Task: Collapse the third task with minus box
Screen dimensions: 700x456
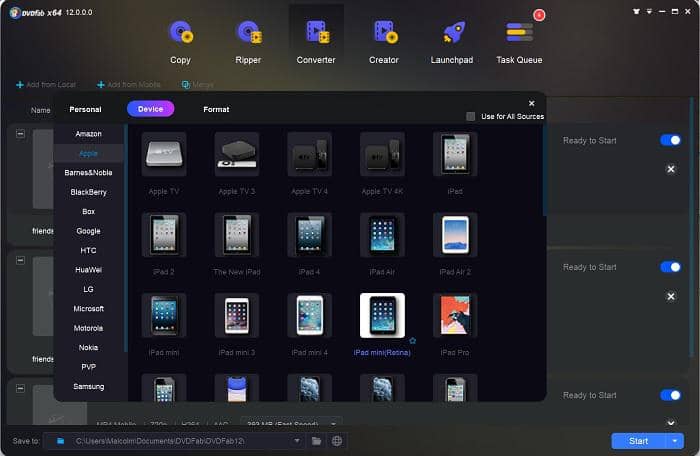Action: click(21, 388)
